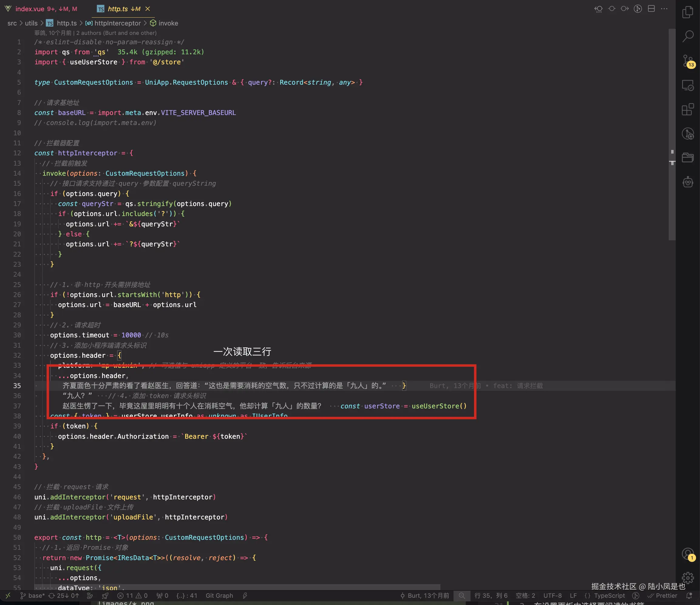Toggle the zoom indicator in status bar

pyautogui.click(x=461, y=596)
